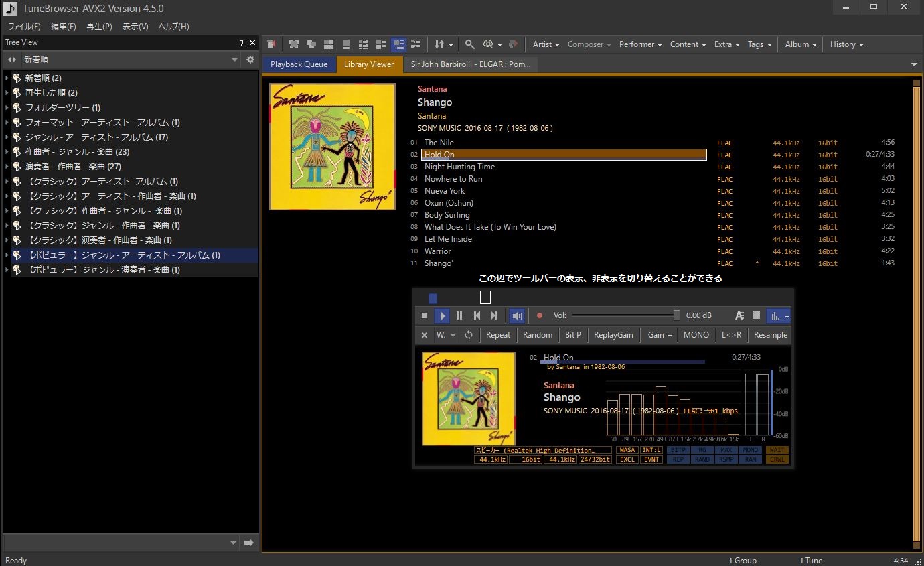Switch to the Library Viewer tab
Viewport: 924px width, 566px height.
point(369,64)
